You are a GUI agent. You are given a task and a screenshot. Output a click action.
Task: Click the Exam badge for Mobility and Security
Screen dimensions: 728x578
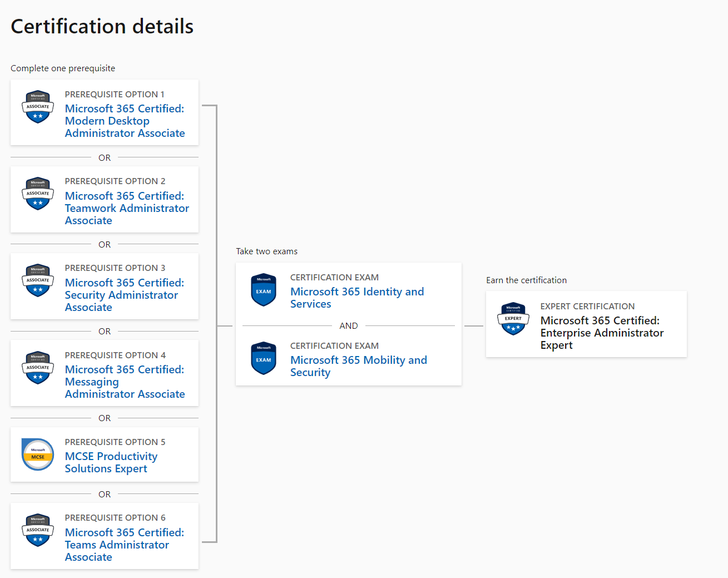point(264,358)
